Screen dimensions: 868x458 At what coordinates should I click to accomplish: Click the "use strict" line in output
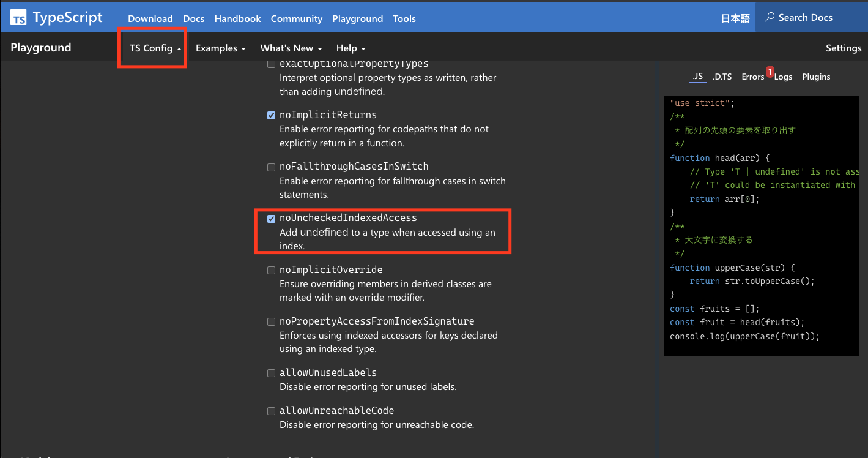click(702, 103)
